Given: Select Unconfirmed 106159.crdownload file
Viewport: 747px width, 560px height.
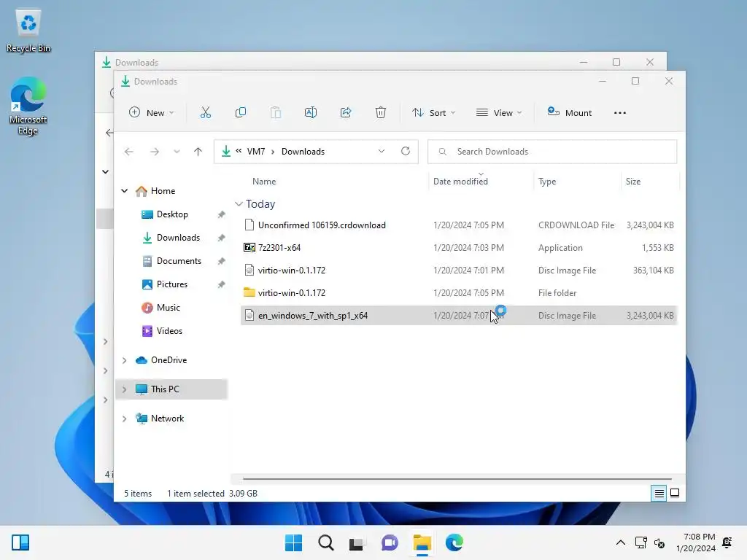Looking at the screenshot, I should (x=459, y=225).
